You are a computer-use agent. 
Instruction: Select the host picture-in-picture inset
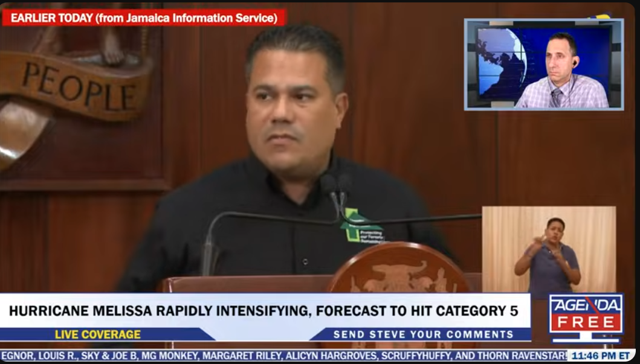(x=544, y=65)
